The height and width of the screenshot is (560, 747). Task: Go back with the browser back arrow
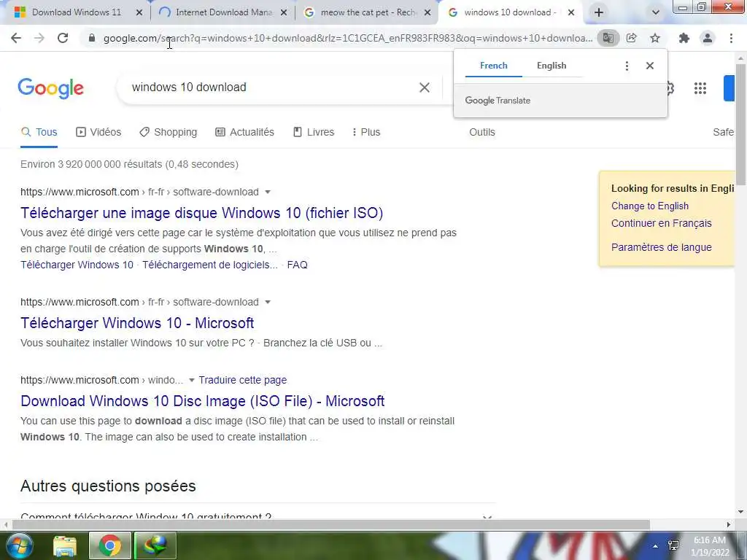pyautogui.click(x=16, y=38)
